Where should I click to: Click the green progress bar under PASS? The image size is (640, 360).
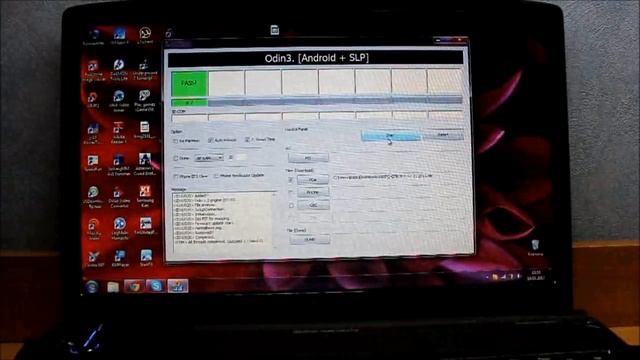pyautogui.click(x=189, y=103)
